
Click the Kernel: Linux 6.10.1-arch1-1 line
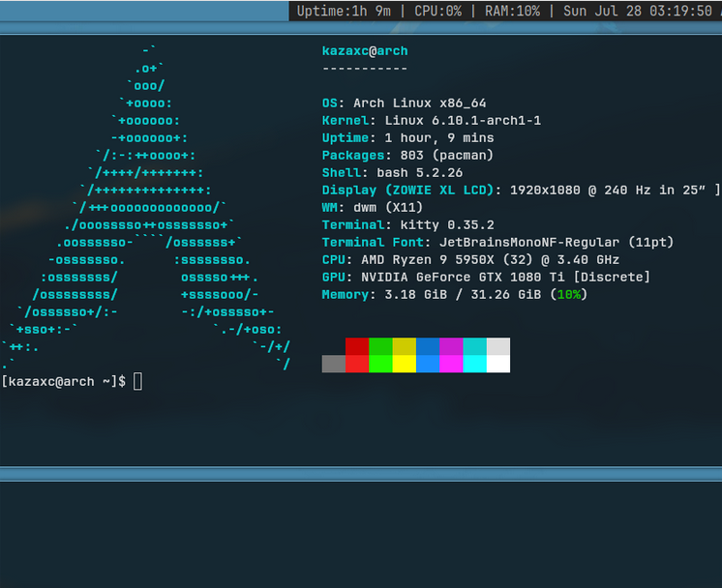432,121
